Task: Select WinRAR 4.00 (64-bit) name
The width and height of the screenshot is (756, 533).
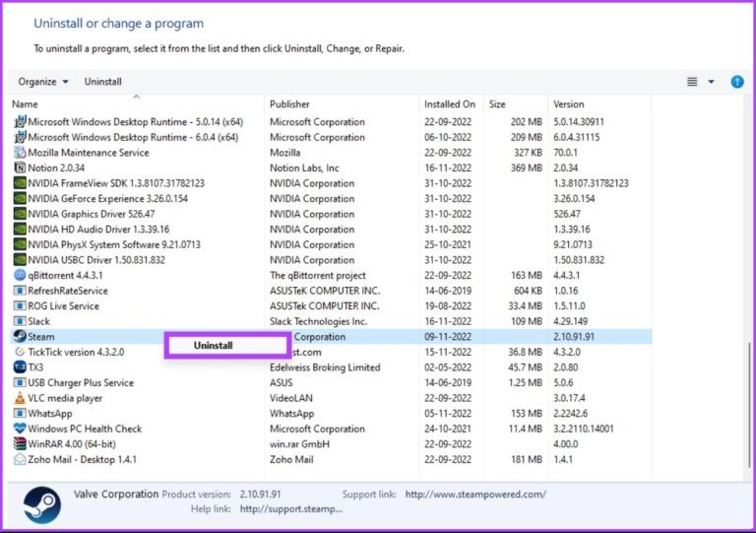Action: coord(72,443)
